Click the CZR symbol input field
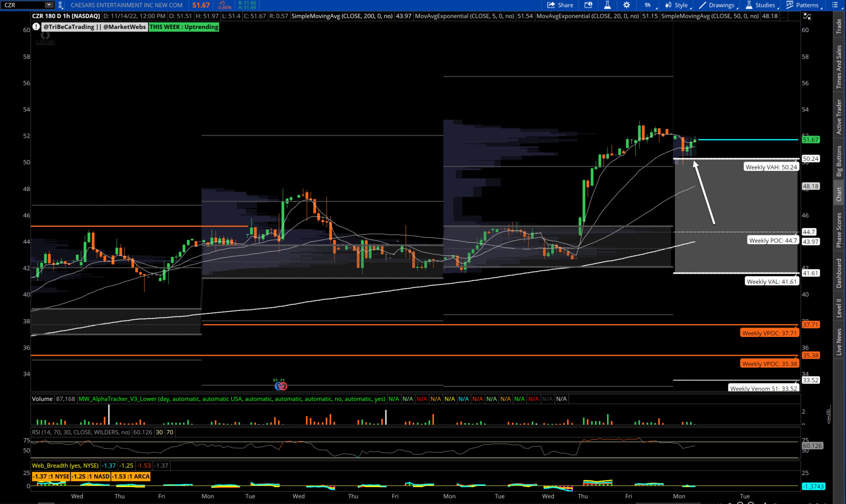This screenshot has width=846, height=504. pyautogui.click(x=24, y=5)
